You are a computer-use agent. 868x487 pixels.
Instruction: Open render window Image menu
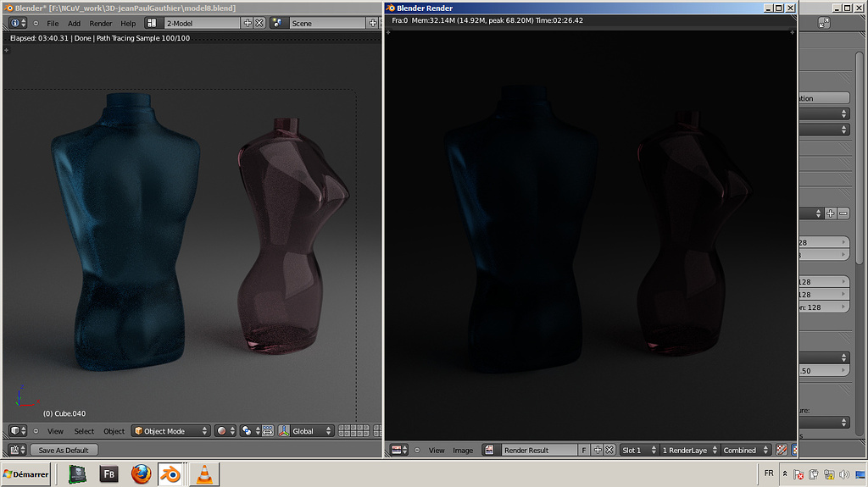coord(463,450)
